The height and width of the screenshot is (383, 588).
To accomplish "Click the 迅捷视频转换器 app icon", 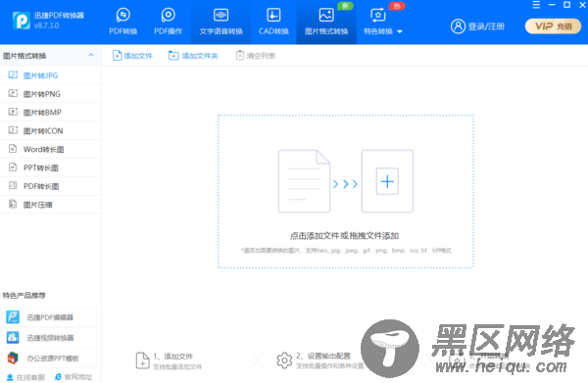I will (x=13, y=338).
